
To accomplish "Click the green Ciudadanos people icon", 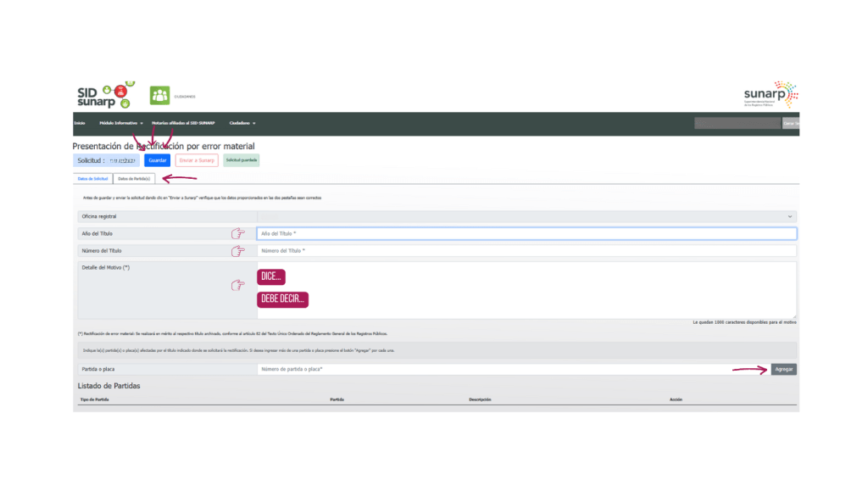I will [x=159, y=96].
